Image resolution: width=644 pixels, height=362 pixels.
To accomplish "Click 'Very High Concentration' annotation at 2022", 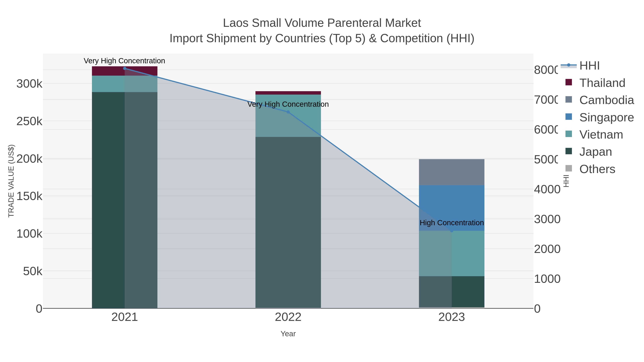I will [288, 104].
